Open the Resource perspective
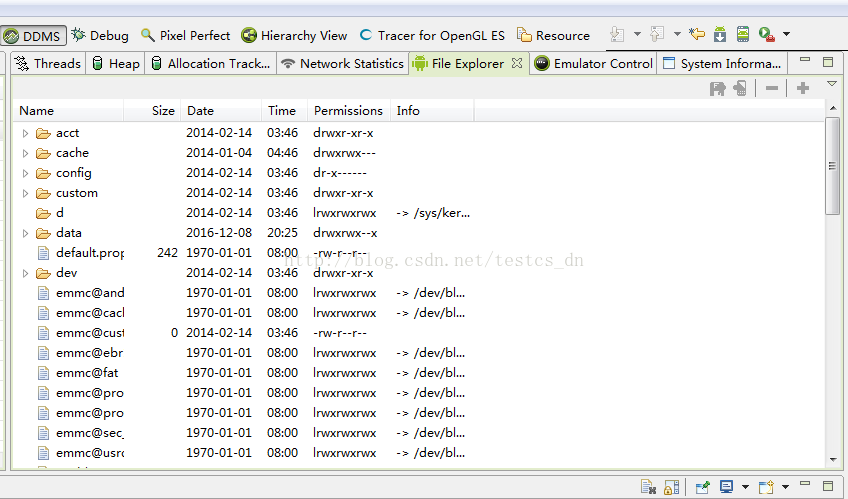 coord(553,35)
